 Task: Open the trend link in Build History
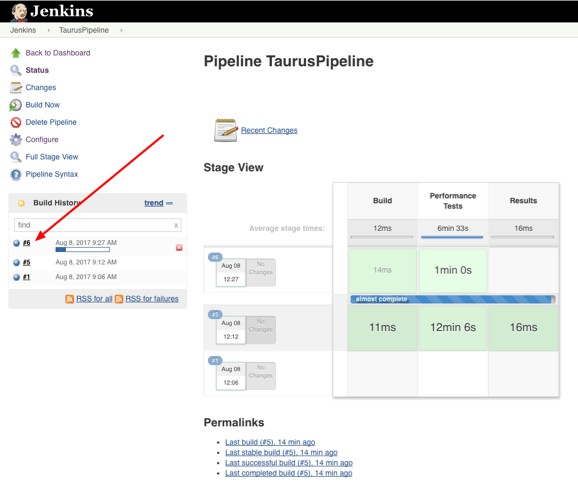pyautogui.click(x=154, y=203)
